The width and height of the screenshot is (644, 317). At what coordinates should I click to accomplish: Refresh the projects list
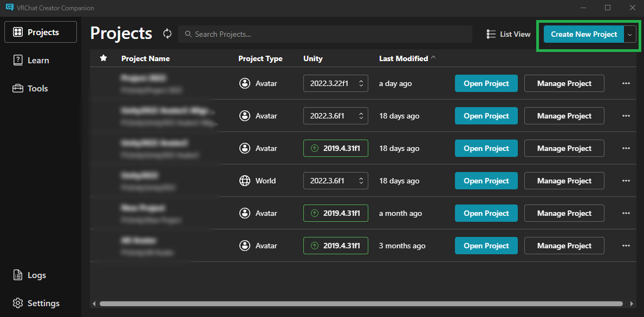tap(167, 34)
